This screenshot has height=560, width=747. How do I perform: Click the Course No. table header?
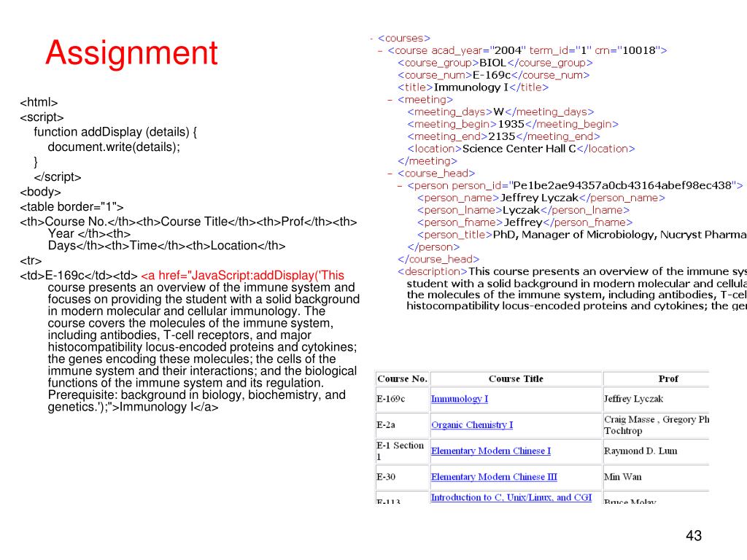[x=402, y=379]
